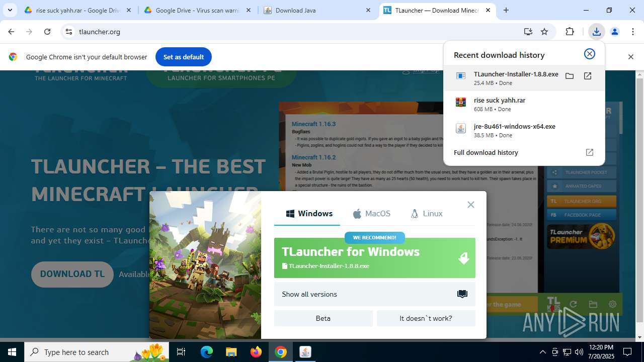The width and height of the screenshot is (644, 362).
Task: Open the tab search dropdown arrow
Action: [x=10, y=10]
